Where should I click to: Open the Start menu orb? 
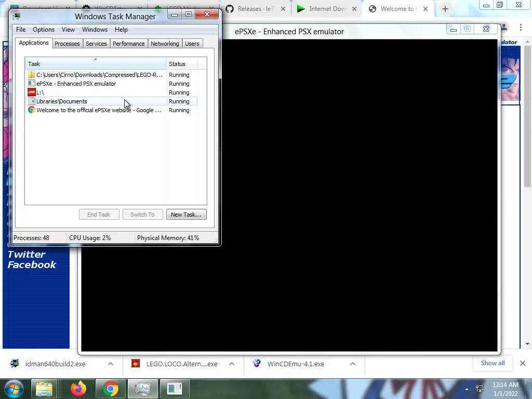pos(14,389)
